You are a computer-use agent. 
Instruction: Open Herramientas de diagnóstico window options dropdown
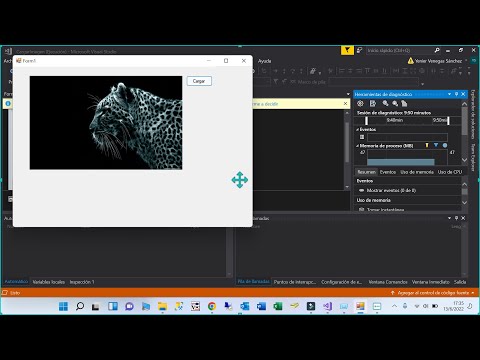click(449, 94)
